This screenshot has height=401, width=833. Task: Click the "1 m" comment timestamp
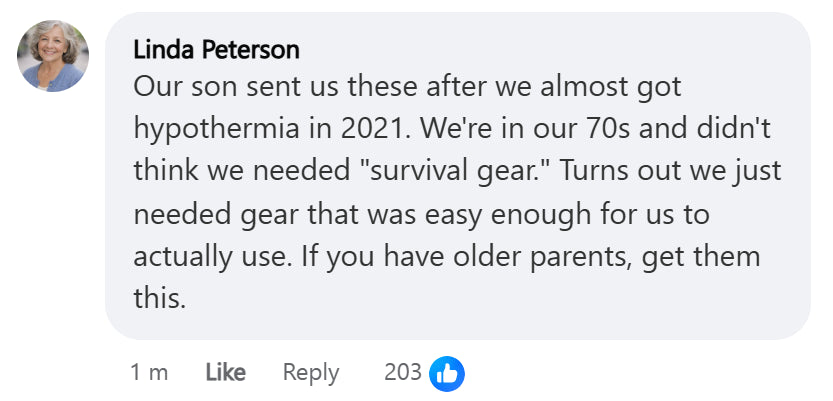pos(149,373)
